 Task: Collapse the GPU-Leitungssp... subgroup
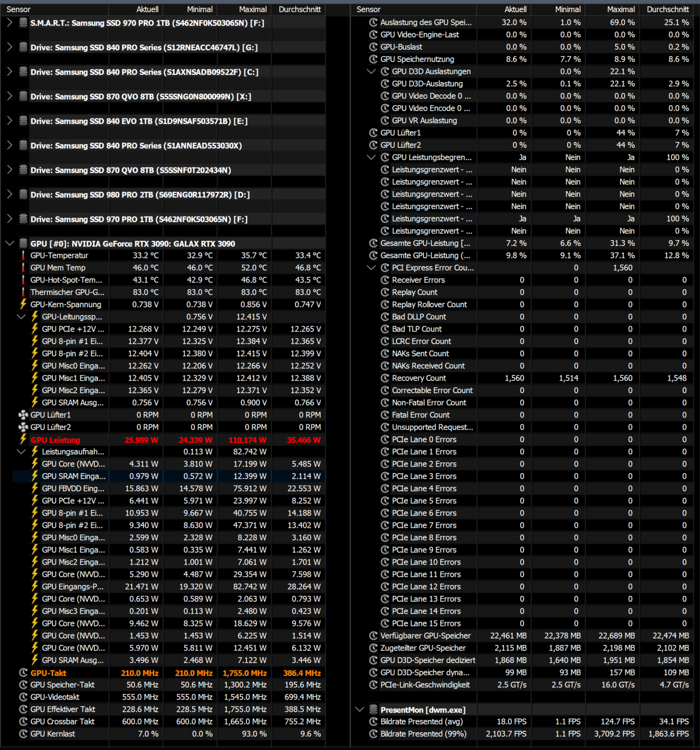click(21, 317)
